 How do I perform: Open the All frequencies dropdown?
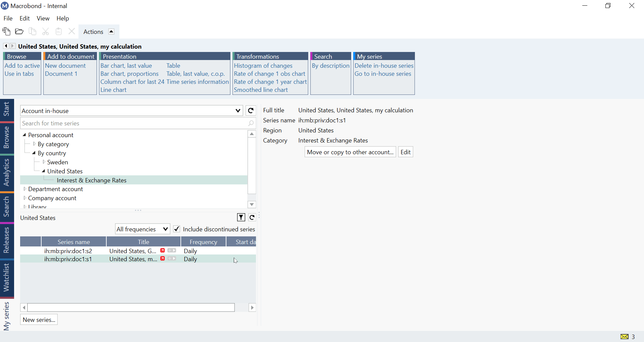coord(165,229)
